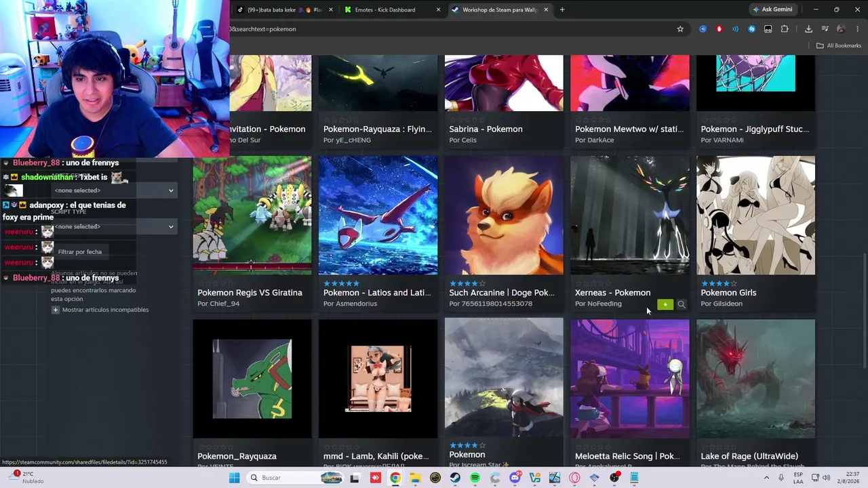Image resolution: width=868 pixels, height=488 pixels.
Task: Open Lake of Rage (UltraWide) thumbnail
Action: [755, 379]
